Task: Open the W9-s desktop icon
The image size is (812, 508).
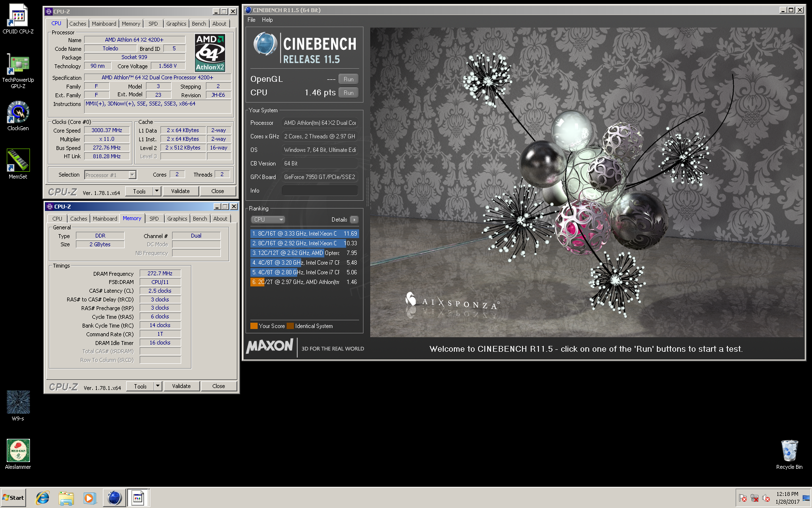Action: pos(18,406)
